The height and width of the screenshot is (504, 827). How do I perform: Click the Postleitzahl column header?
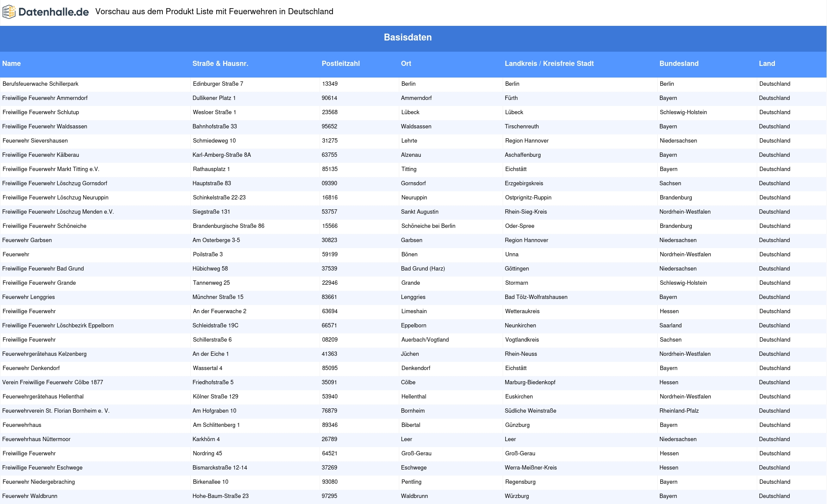341,63
